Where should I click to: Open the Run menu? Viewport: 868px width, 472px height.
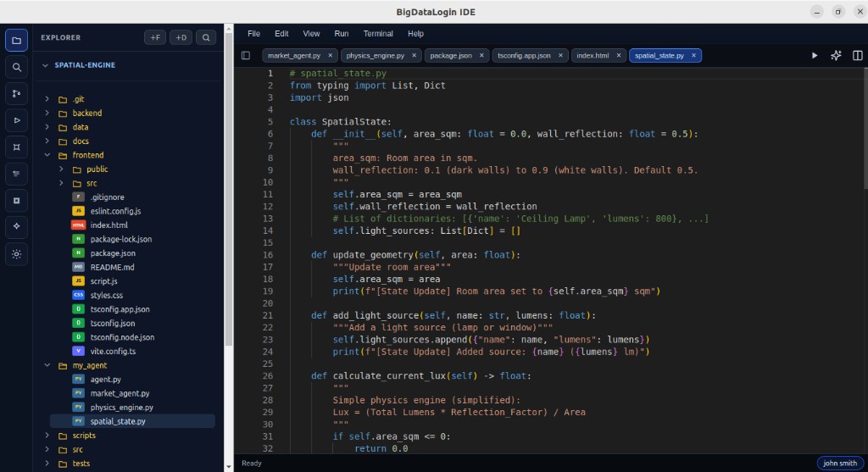[341, 34]
